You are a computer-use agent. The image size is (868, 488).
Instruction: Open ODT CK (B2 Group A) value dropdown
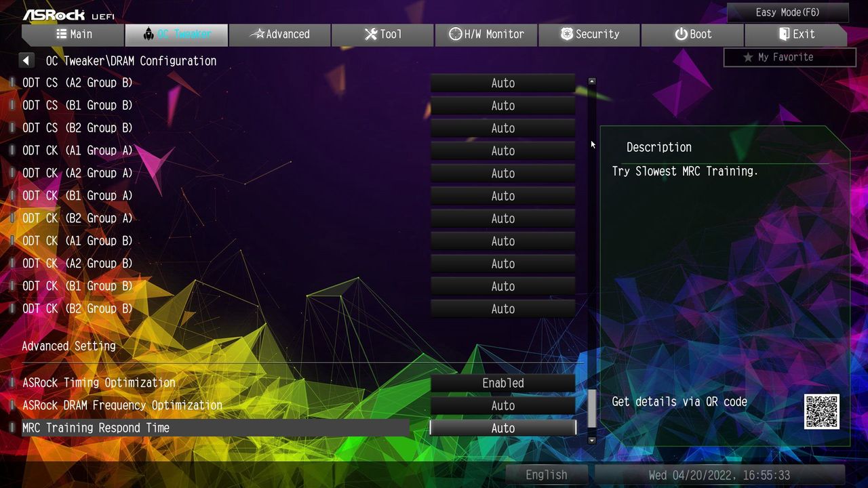tap(503, 218)
